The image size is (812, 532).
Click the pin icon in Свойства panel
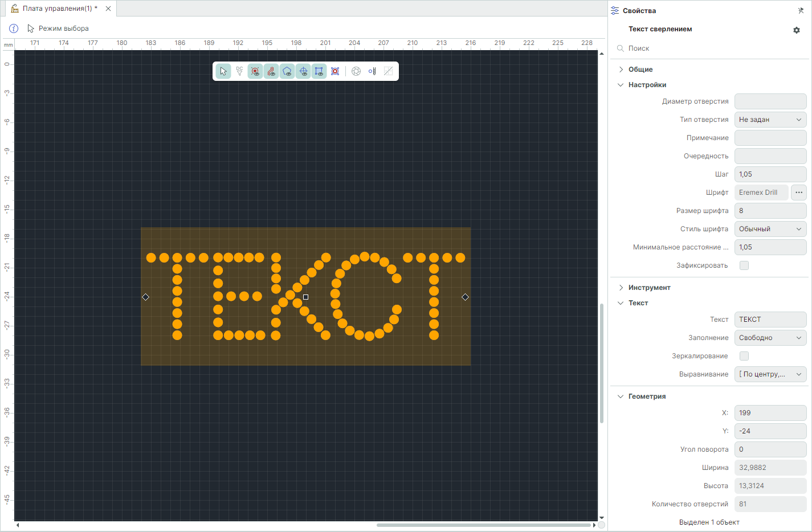(x=801, y=11)
